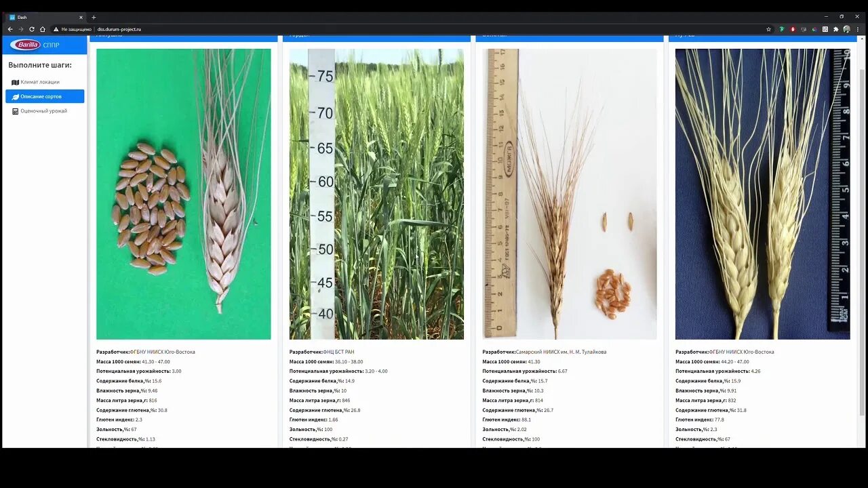
Task: Click the browser forward arrow
Action: pyautogui.click(x=21, y=29)
